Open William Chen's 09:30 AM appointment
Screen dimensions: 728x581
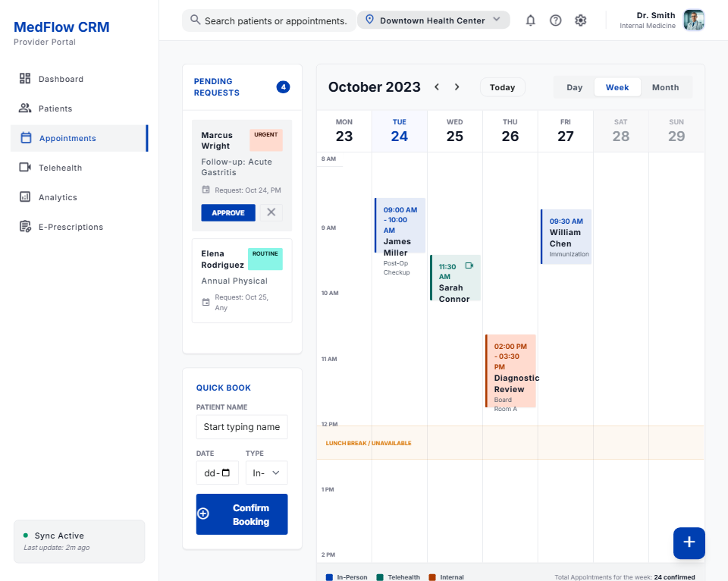[x=566, y=237]
